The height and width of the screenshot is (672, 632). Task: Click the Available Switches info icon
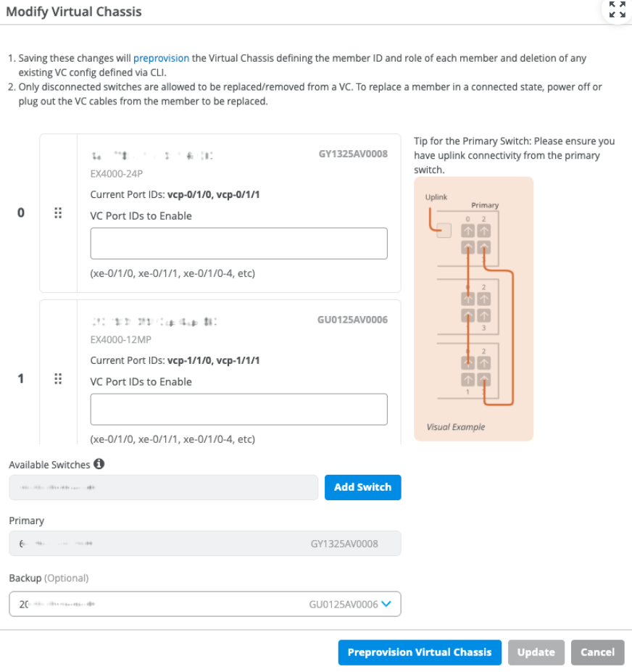tap(99, 464)
